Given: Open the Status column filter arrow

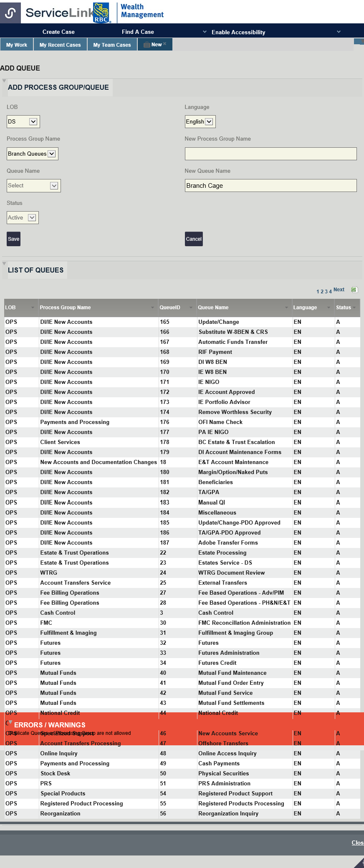Looking at the screenshot, I should [x=354, y=308].
